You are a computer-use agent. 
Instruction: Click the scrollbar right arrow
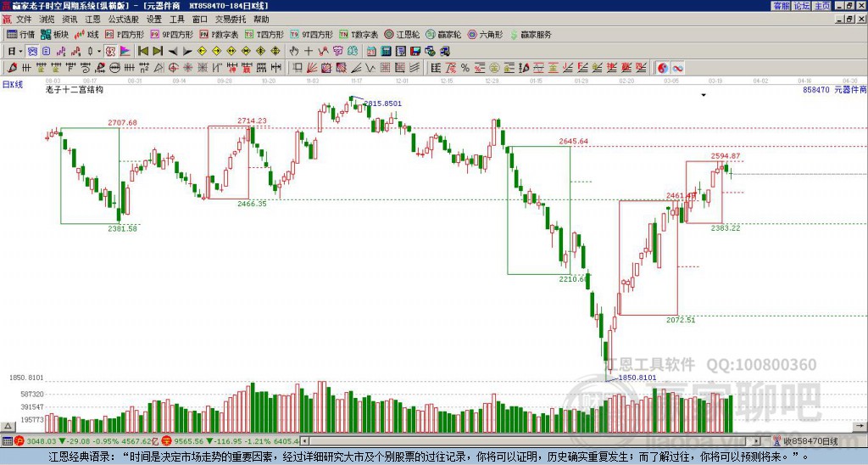coord(757,441)
